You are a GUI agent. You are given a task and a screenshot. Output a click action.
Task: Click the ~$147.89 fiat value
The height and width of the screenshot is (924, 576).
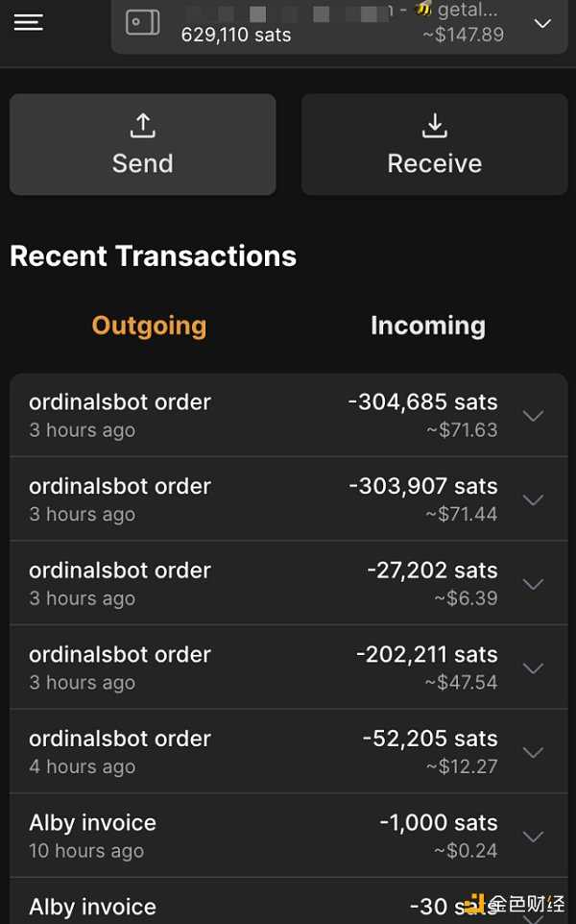[x=463, y=35]
